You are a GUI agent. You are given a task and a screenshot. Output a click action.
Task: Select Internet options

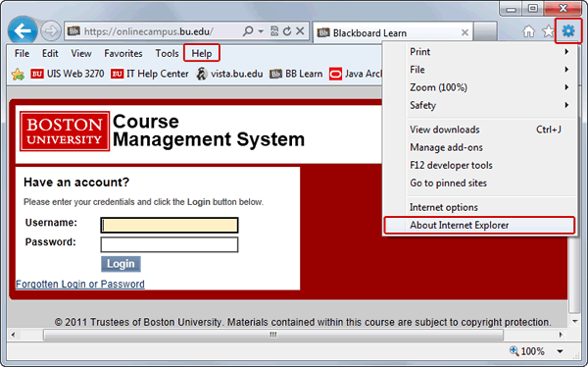479,207
